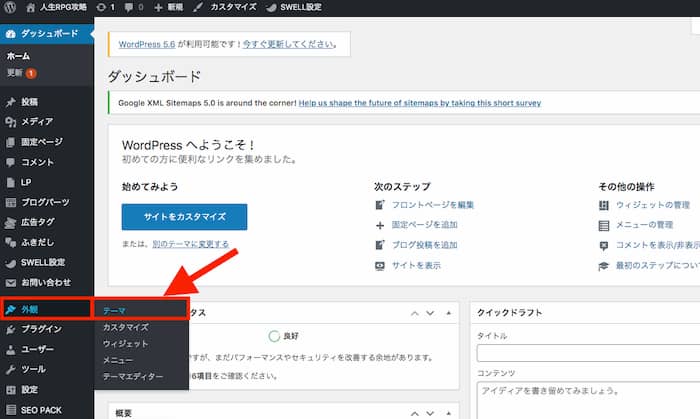Click the サイトを表示 link
700x419 pixels.
pos(416,266)
